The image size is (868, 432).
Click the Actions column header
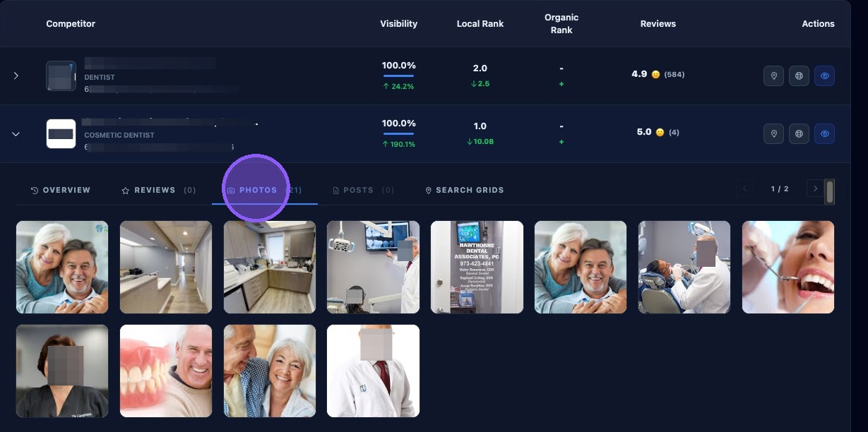point(818,23)
